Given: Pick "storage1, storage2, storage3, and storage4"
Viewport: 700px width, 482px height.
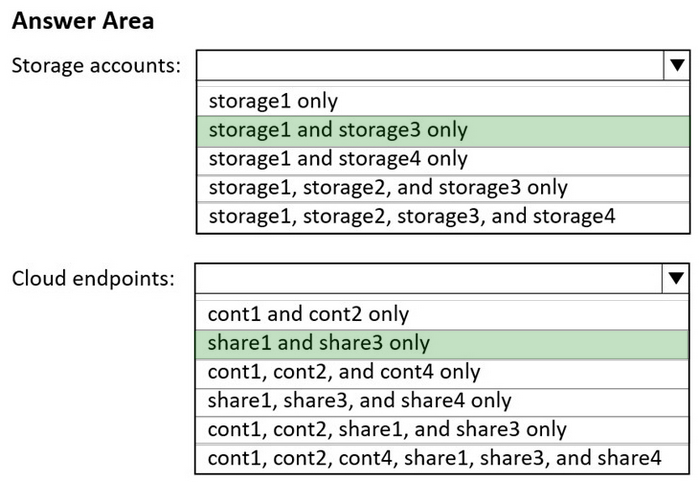Looking at the screenshot, I should 443,217.
